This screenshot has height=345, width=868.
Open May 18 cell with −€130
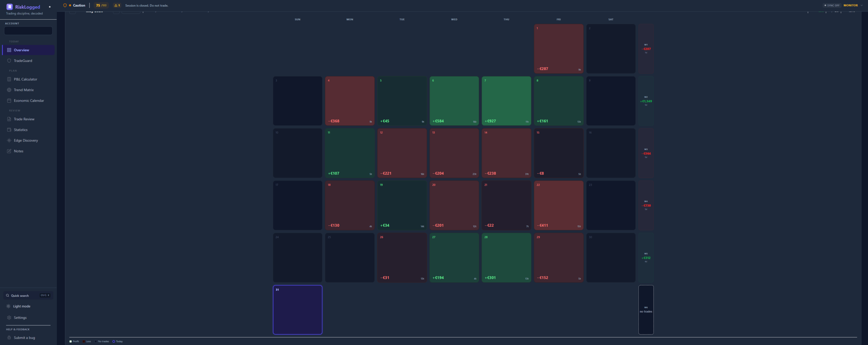pos(350,205)
